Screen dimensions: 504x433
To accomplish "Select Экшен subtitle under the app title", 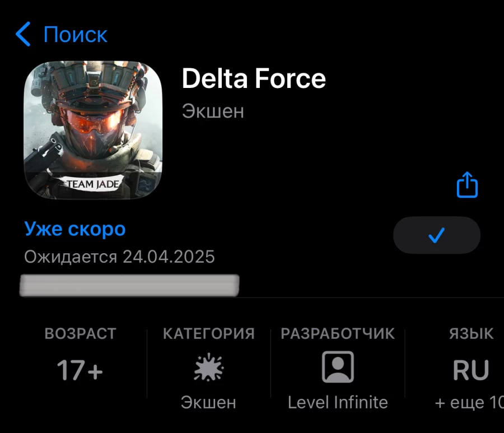I will (213, 111).
